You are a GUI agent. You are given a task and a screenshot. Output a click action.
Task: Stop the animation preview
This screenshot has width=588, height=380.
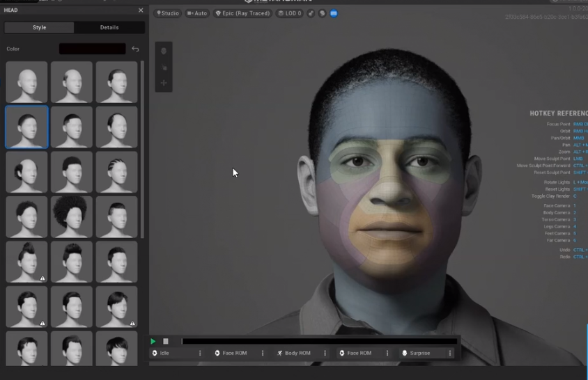(166, 341)
